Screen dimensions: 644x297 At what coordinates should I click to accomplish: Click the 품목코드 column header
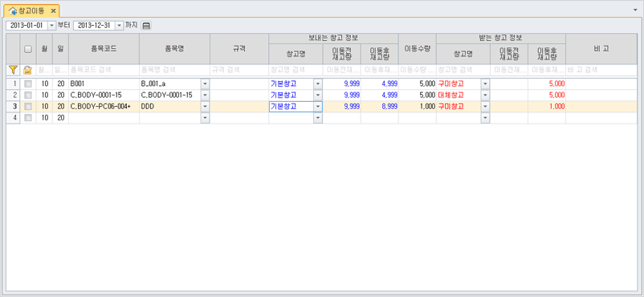pos(104,48)
